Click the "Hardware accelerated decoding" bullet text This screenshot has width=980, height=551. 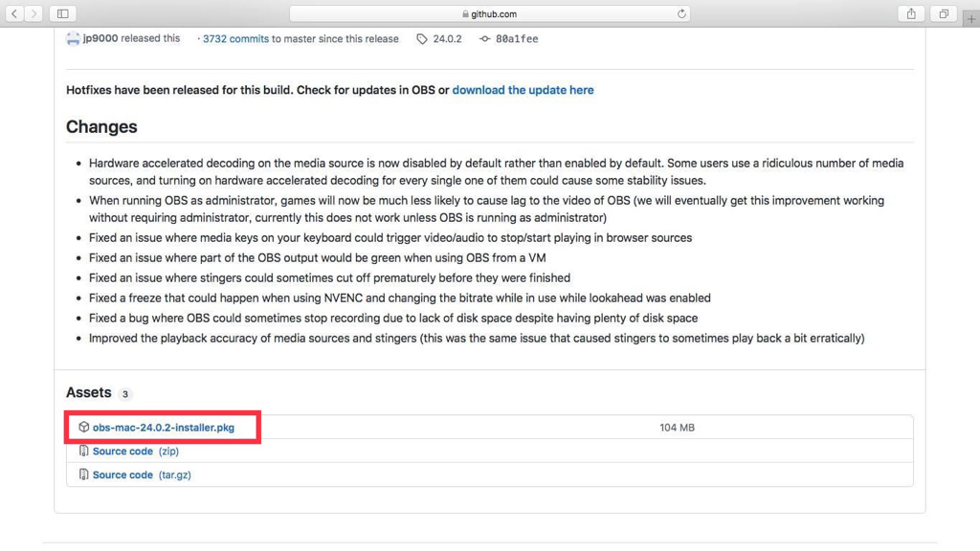pos(497,172)
